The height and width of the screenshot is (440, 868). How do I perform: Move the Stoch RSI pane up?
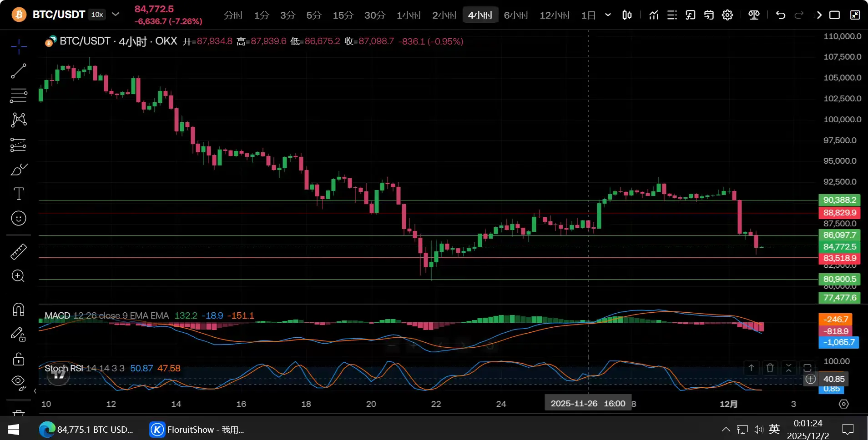(752, 368)
